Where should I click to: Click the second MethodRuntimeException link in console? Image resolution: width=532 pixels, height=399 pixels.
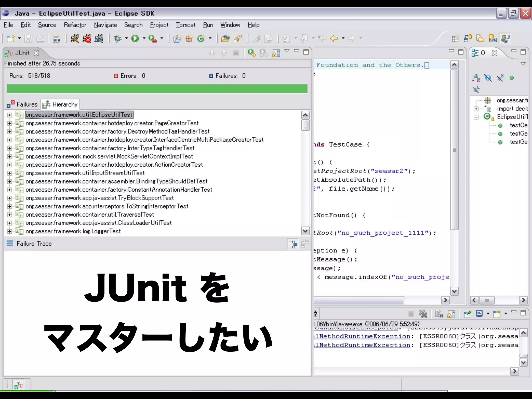pos(362,345)
